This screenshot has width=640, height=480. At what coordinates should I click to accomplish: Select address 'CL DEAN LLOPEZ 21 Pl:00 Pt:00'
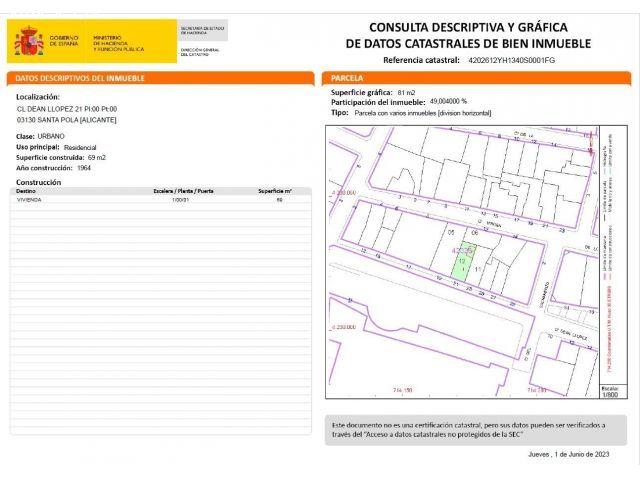[67, 109]
